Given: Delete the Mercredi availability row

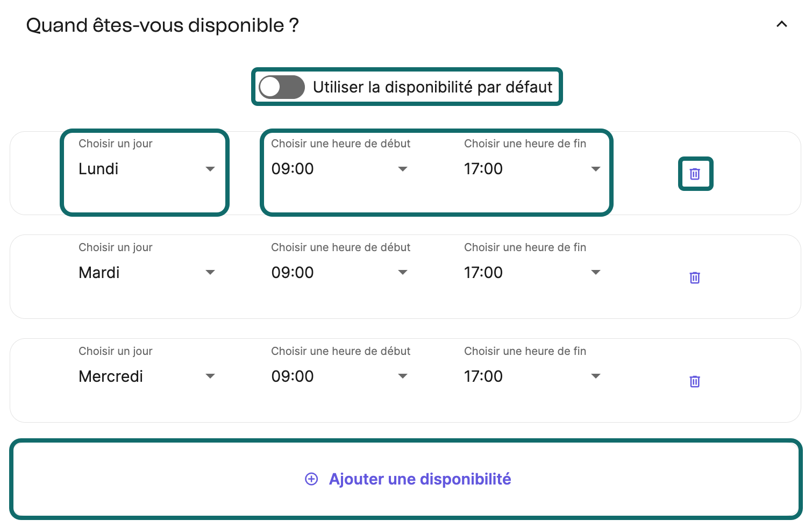Looking at the screenshot, I should tap(695, 381).
